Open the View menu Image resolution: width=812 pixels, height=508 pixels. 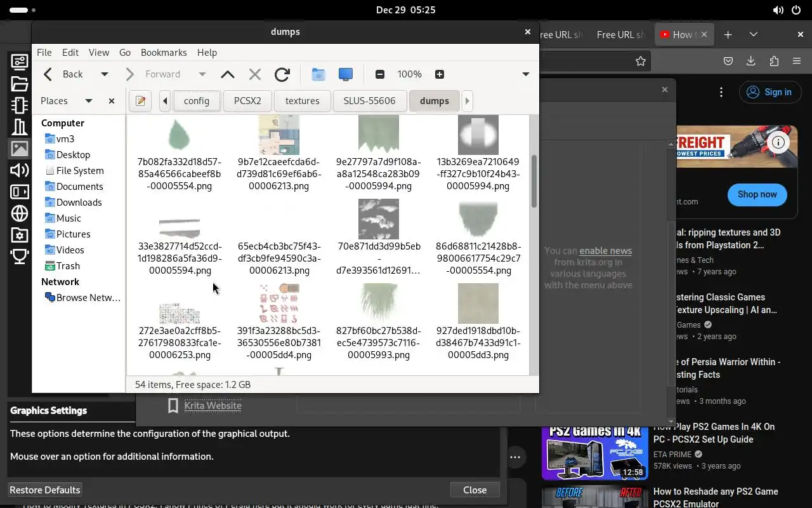click(x=99, y=53)
